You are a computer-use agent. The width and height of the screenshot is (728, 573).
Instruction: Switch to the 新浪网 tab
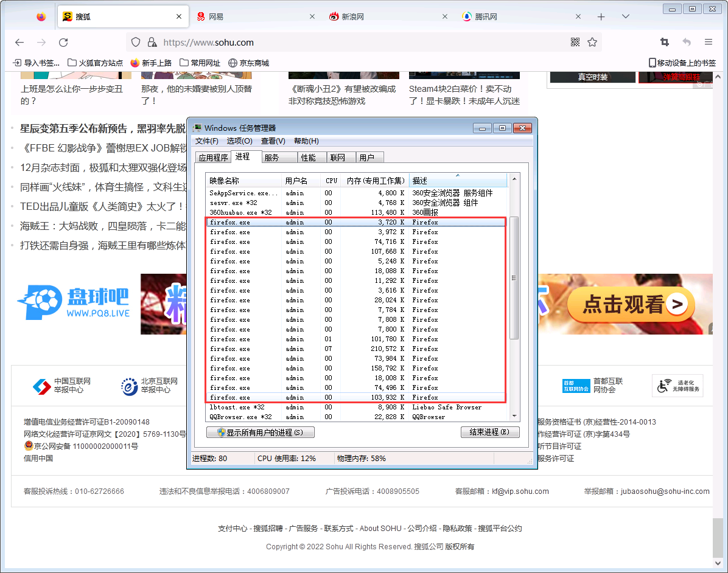(389, 16)
